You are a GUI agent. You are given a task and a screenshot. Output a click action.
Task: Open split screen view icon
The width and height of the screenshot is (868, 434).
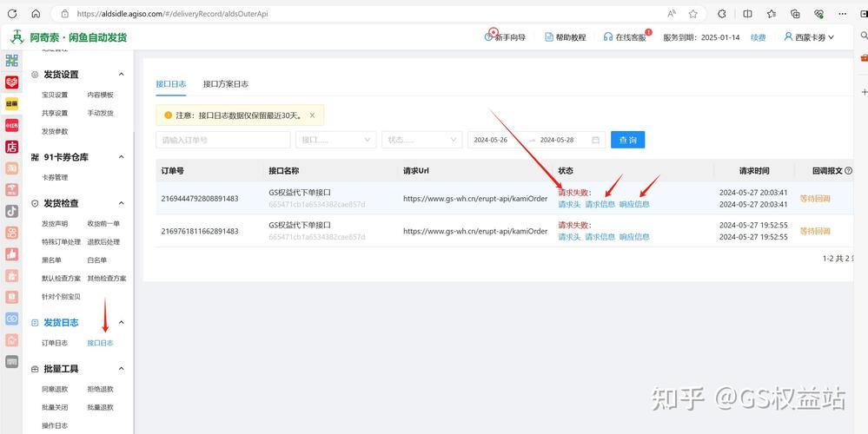point(747,14)
